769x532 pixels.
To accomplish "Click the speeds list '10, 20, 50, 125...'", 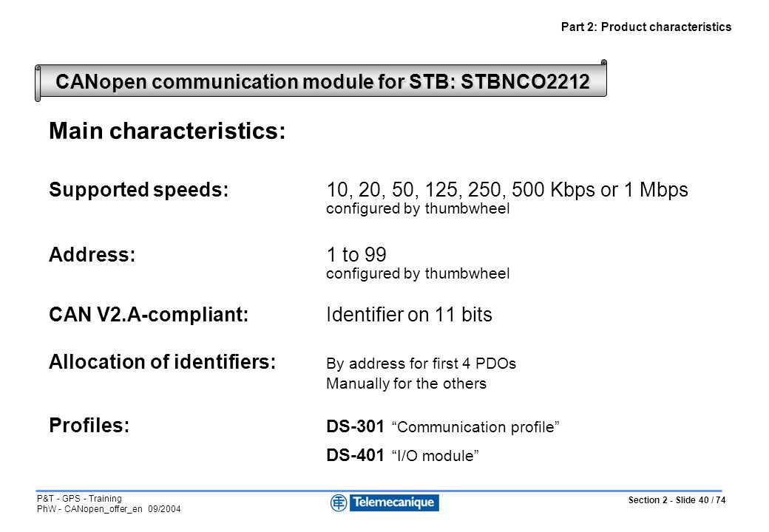I will click(507, 190).
